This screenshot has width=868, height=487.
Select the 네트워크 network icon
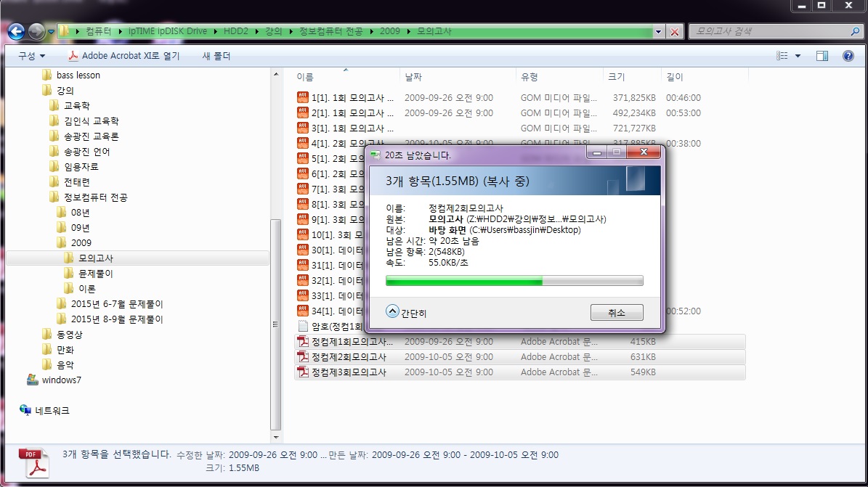25,410
